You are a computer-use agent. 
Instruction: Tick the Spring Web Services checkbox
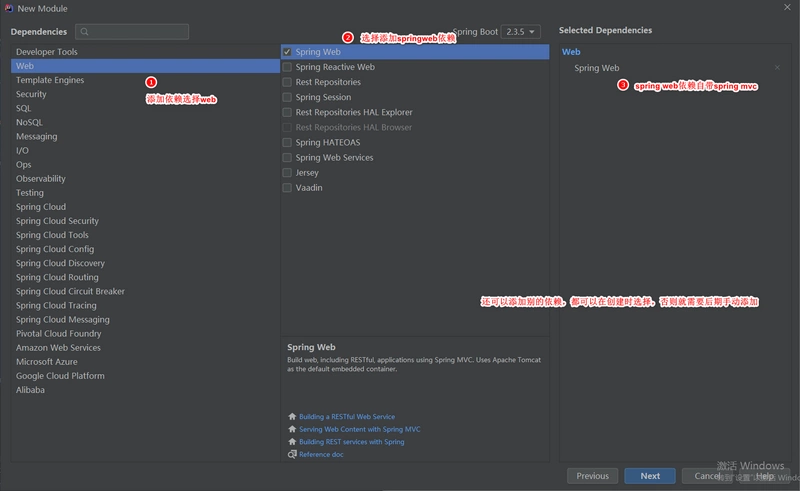tap(287, 157)
